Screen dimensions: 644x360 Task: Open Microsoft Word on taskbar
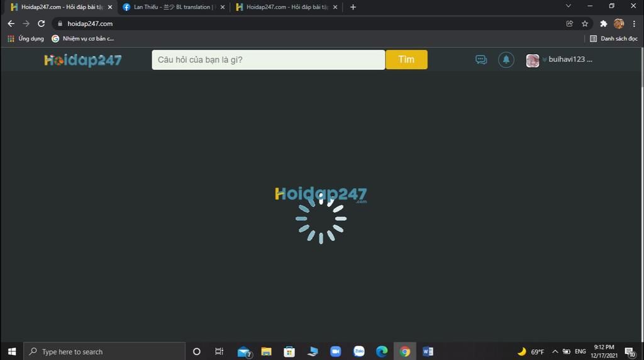coord(428,351)
